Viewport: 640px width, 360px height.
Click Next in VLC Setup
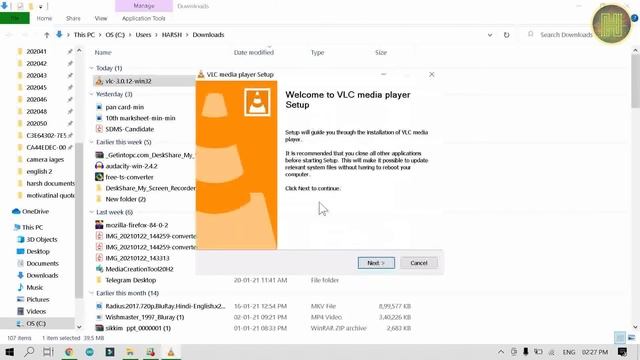point(376,263)
